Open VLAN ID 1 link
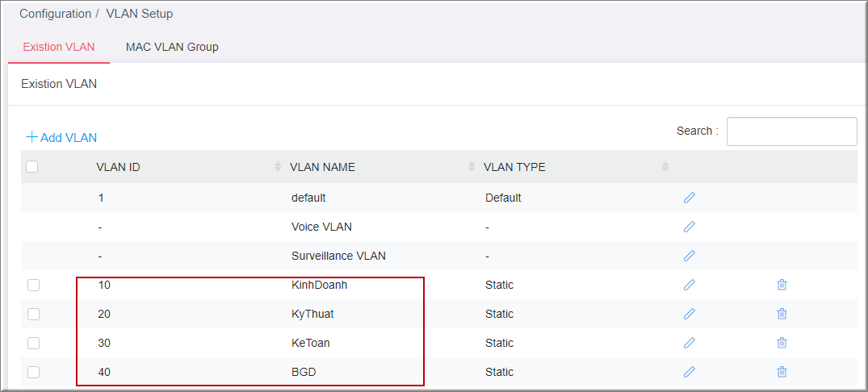Screen dimensions: 868x392 [x=101, y=198]
